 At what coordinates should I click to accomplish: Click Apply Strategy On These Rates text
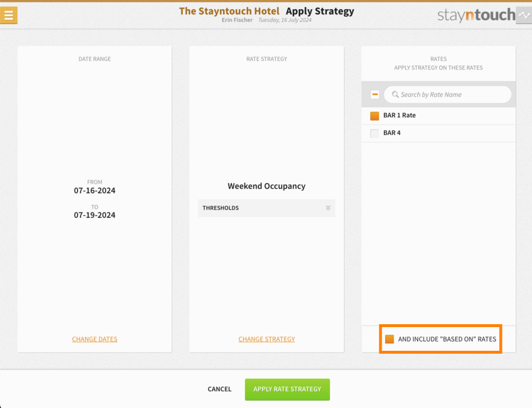tap(438, 68)
